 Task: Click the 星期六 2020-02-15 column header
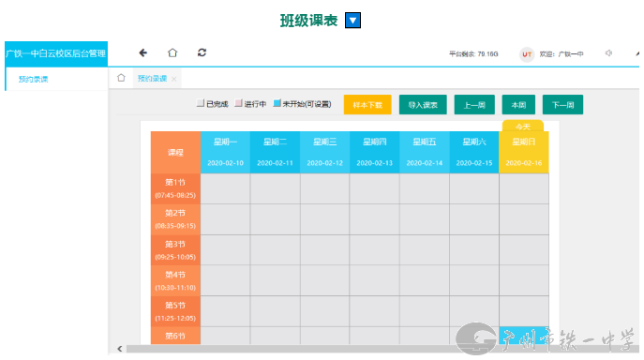(x=474, y=152)
